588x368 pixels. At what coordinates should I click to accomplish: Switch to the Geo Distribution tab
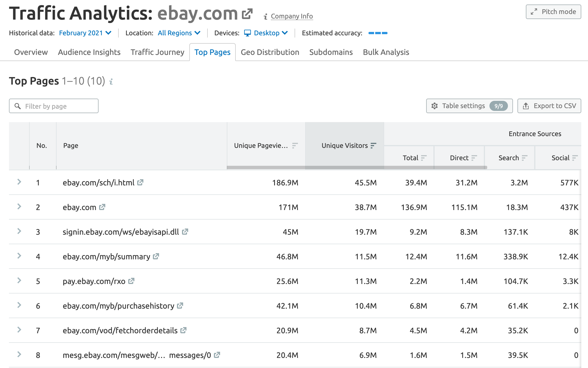[x=270, y=52]
